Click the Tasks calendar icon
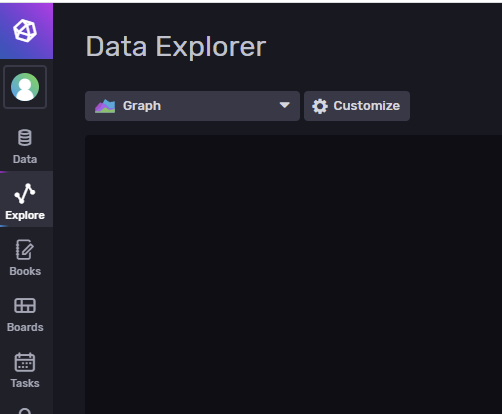 click(25, 362)
